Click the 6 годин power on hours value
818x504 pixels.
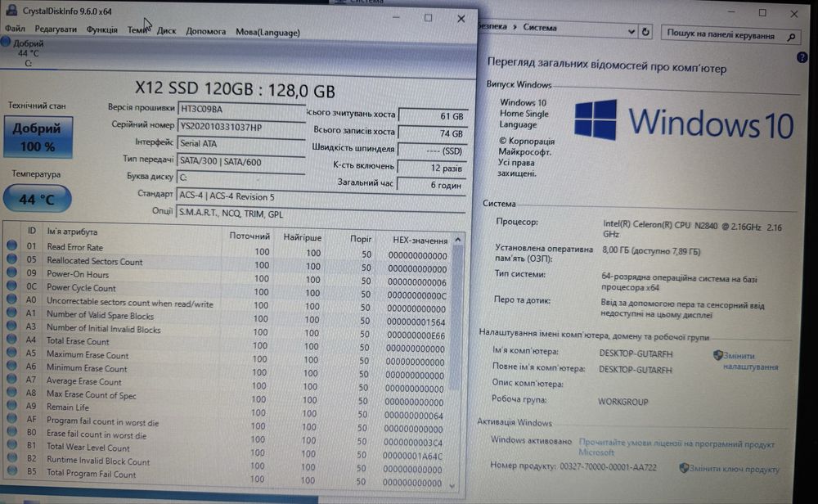[x=431, y=185]
